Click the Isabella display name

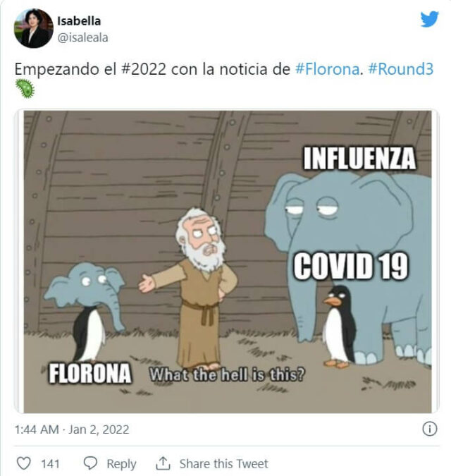click(79, 21)
